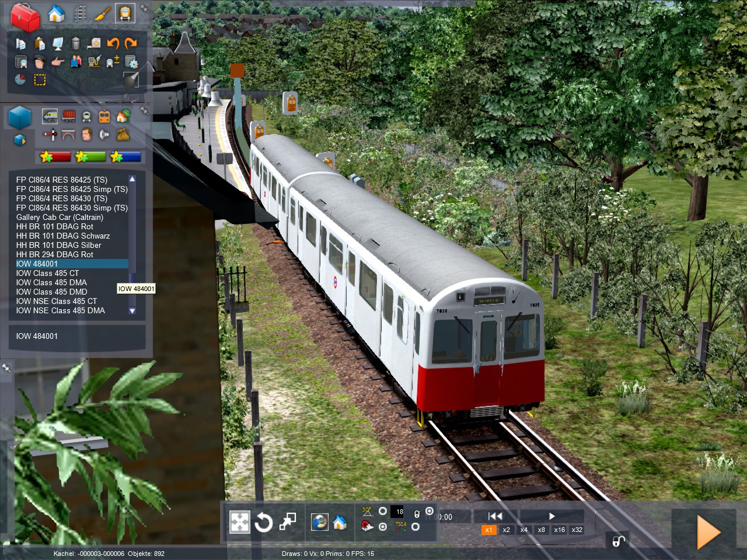Select 'HH BR 294 DBAG Rot' entry
747x560 pixels.
pyautogui.click(x=55, y=254)
